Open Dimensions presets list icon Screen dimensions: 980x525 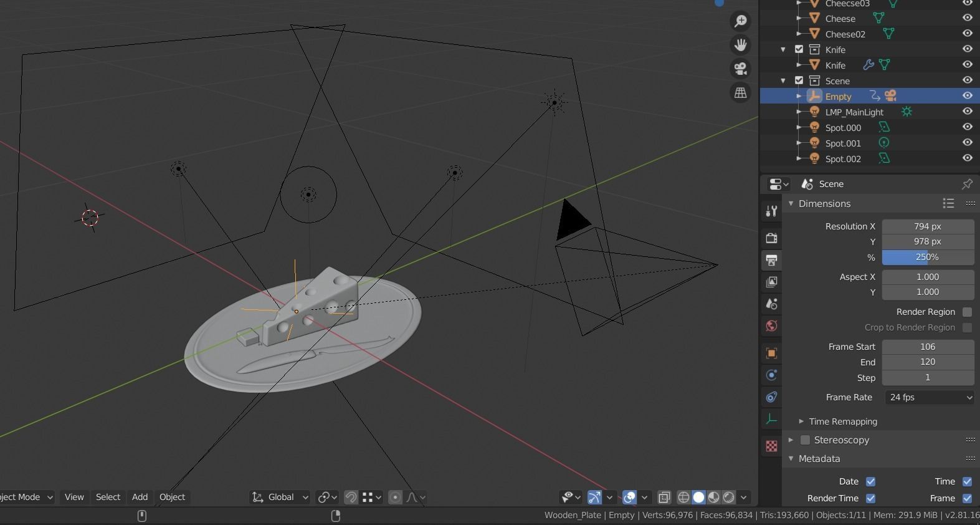pyautogui.click(x=948, y=203)
